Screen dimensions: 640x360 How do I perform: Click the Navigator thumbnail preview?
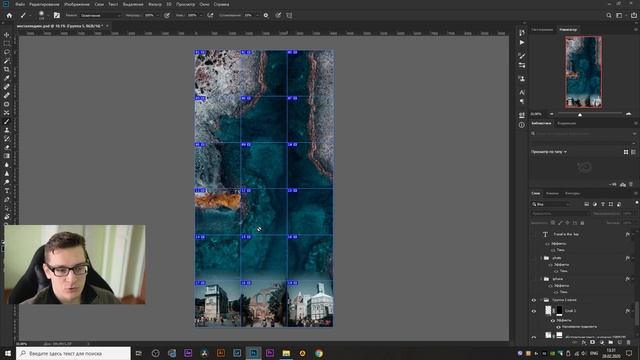point(584,72)
